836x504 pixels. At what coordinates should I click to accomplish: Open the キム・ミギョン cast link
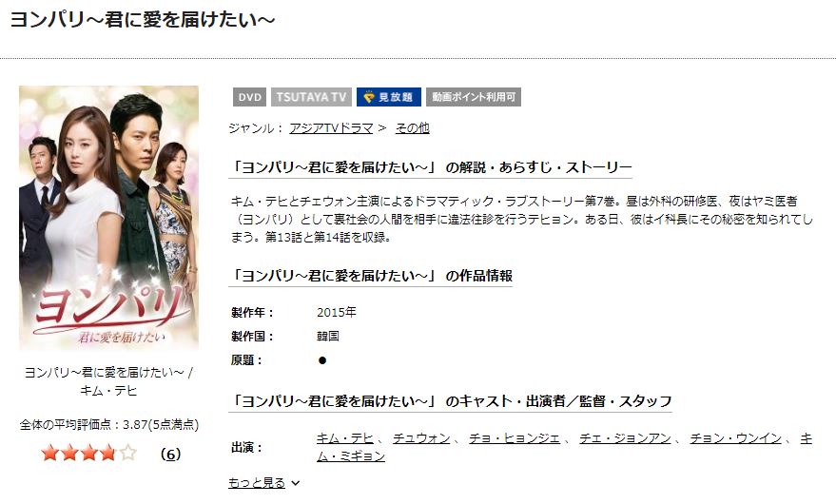tap(351, 456)
